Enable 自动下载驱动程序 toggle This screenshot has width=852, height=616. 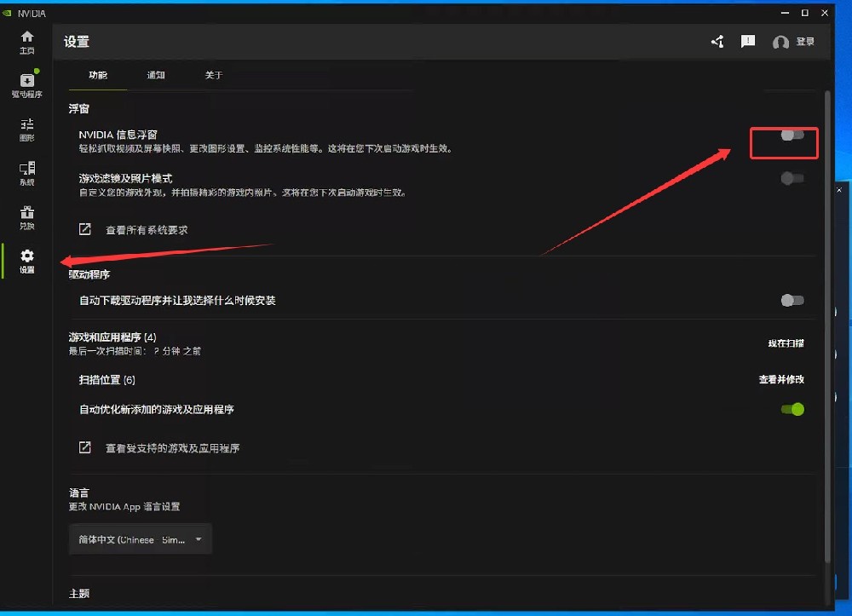tap(792, 301)
